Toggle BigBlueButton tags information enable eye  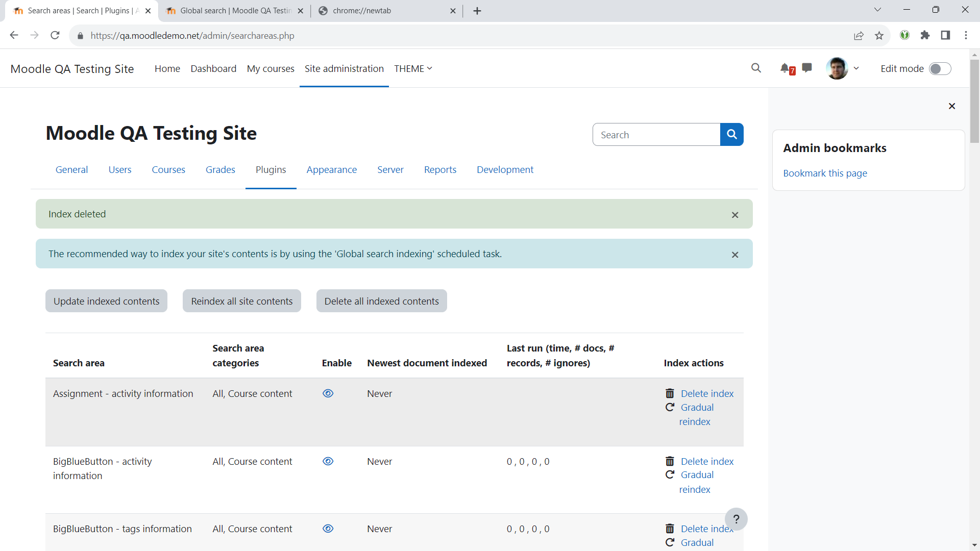coord(328,529)
